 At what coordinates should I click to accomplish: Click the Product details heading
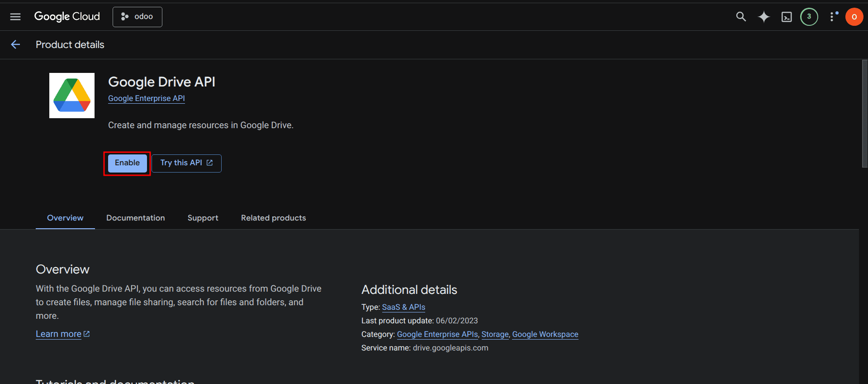(x=70, y=44)
